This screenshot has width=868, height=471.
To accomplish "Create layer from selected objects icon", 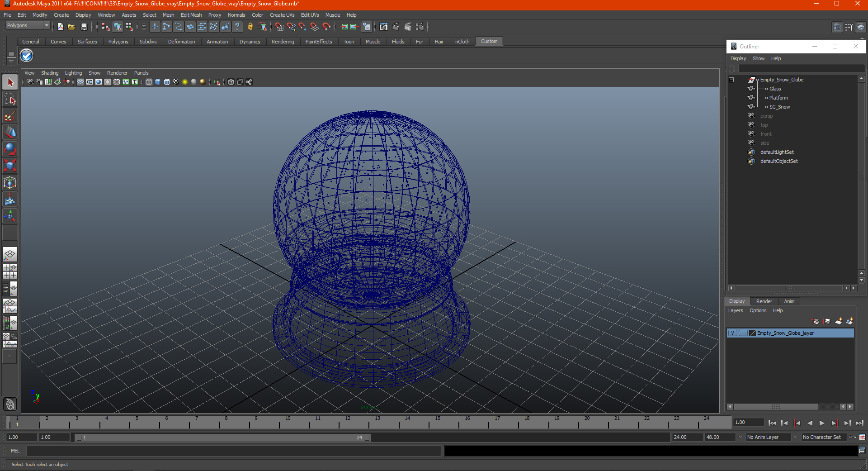I will [x=849, y=321].
